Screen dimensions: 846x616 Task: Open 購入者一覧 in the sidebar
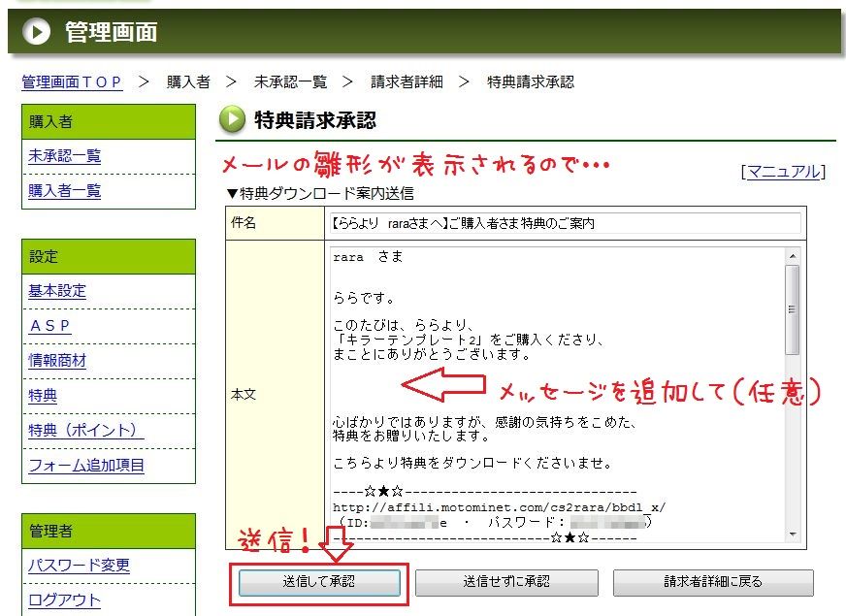[x=64, y=191]
